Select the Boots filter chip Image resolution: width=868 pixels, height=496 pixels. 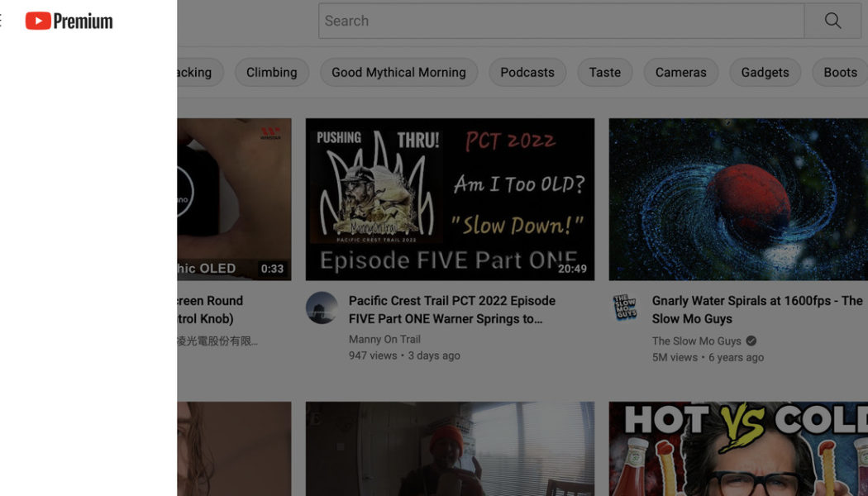point(840,72)
